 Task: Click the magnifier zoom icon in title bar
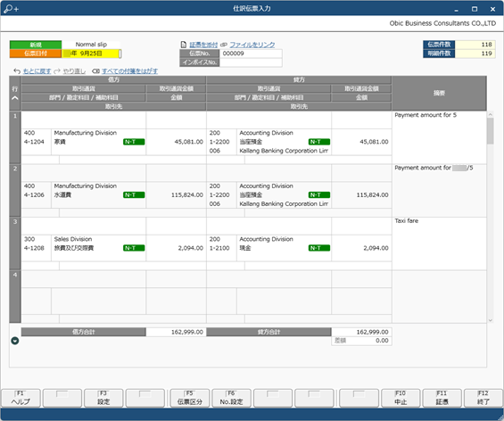[11, 9]
